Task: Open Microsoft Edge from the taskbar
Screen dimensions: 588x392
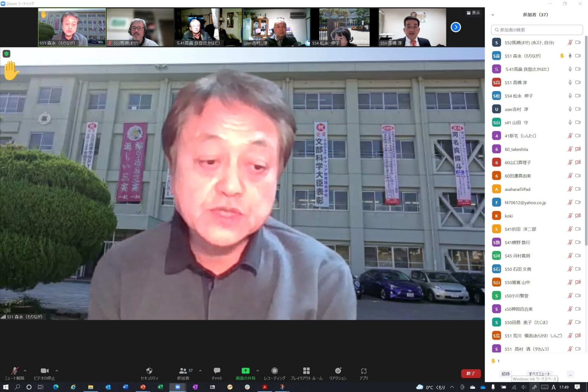Action: point(56,387)
